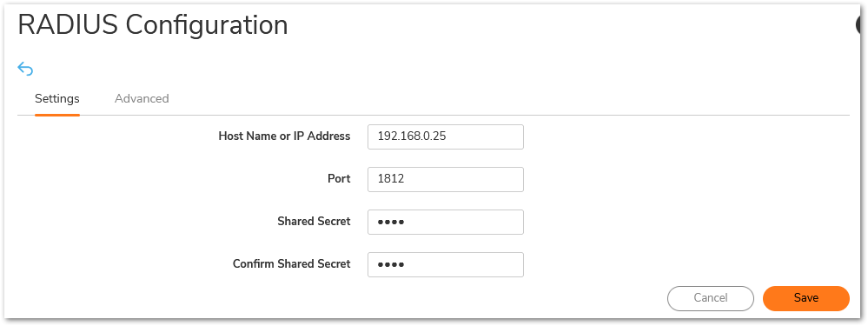Image resolution: width=868 pixels, height=326 pixels.
Task: Click the Host Name or IP Address field
Action: coord(446,136)
